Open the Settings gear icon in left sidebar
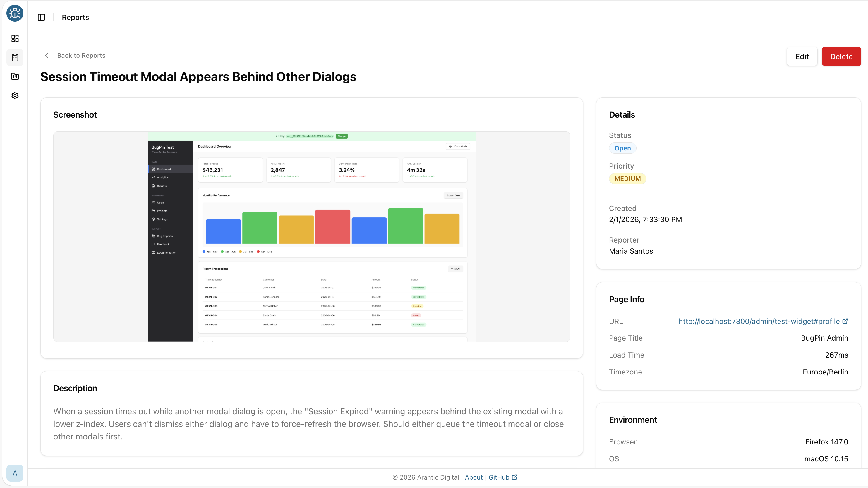Image resolution: width=868 pixels, height=488 pixels. 15,95
